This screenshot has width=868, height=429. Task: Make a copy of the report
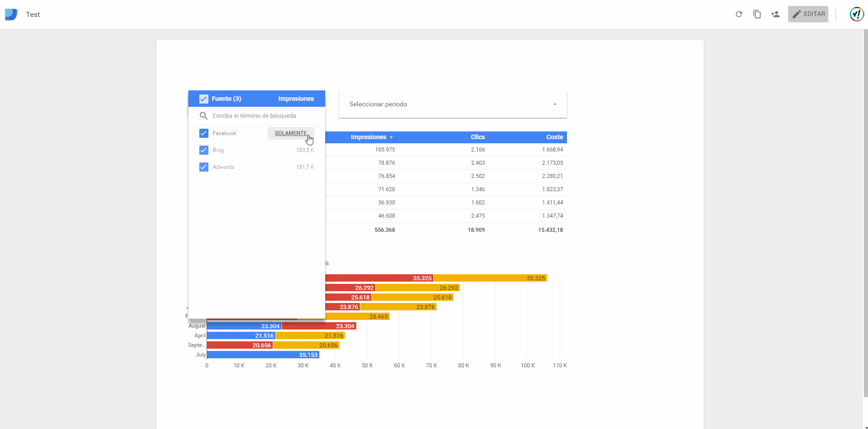[757, 14]
